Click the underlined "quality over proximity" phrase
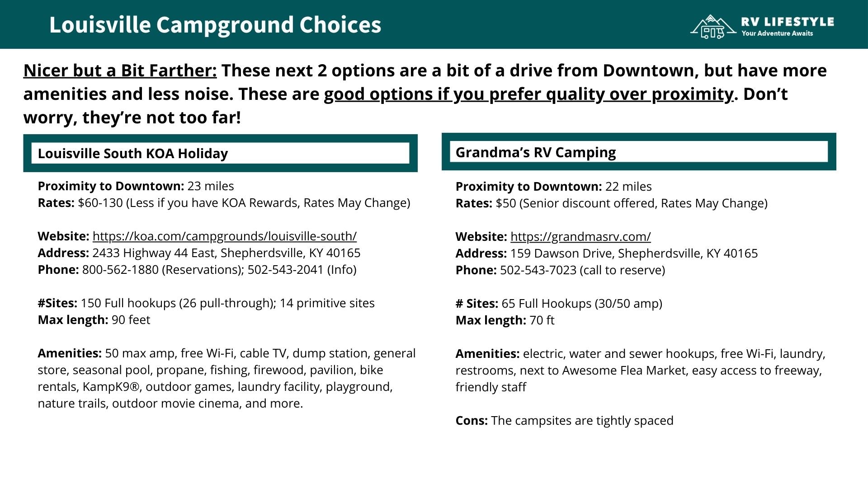Viewport: 868px width, 488px height. [639, 94]
